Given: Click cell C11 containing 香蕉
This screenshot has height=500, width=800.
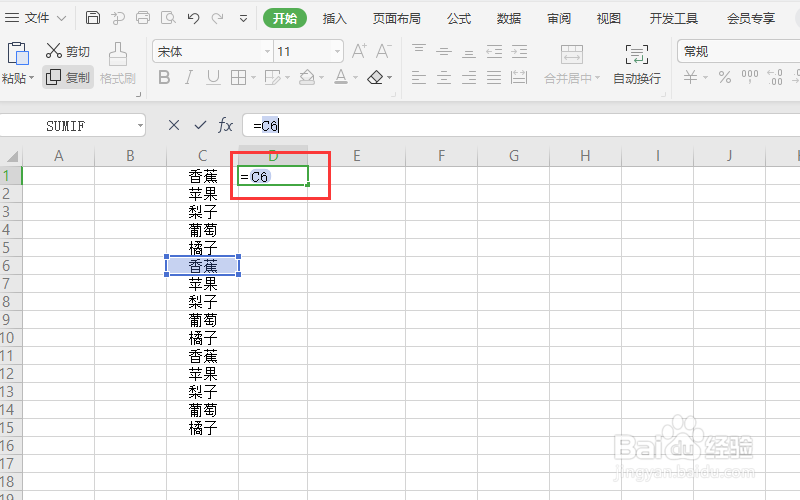Looking at the screenshot, I should (x=203, y=356).
